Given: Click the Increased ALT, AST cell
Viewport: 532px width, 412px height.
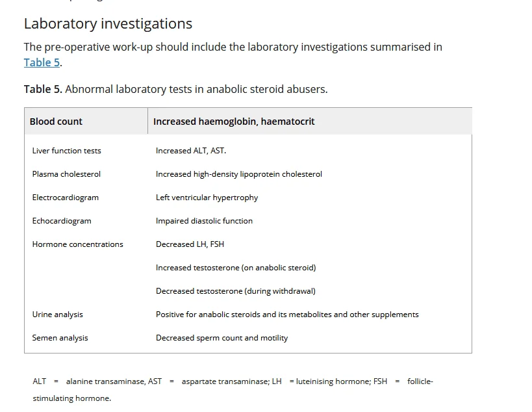Looking at the screenshot, I should pos(191,151).
